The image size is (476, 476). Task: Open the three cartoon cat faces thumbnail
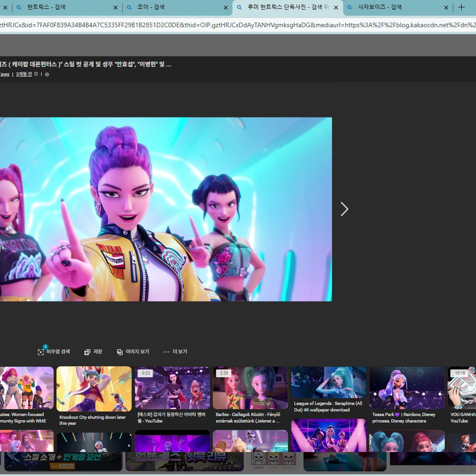click(x=274, y=461)
